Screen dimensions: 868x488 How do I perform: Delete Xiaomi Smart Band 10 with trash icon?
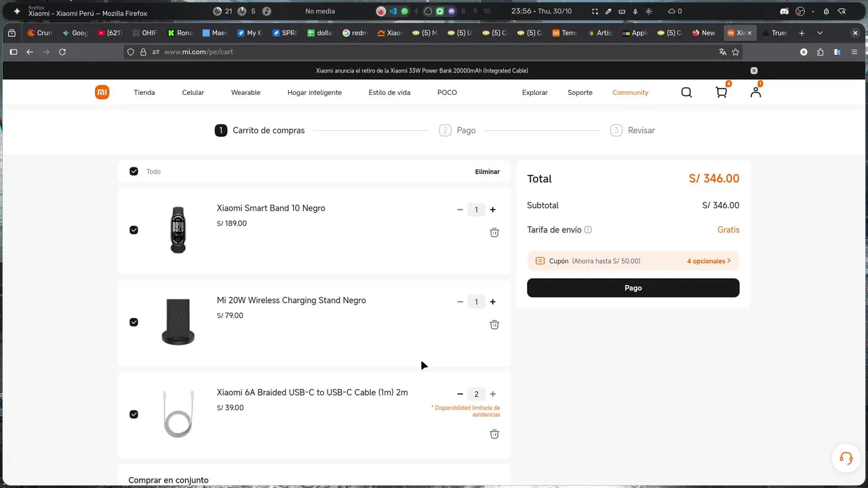[494, 232]
